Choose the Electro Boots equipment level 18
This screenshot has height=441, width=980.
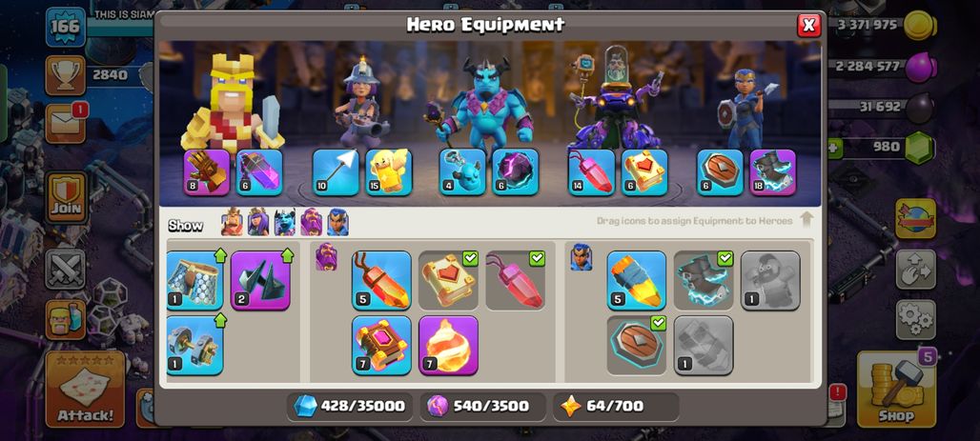click(772, 172)
